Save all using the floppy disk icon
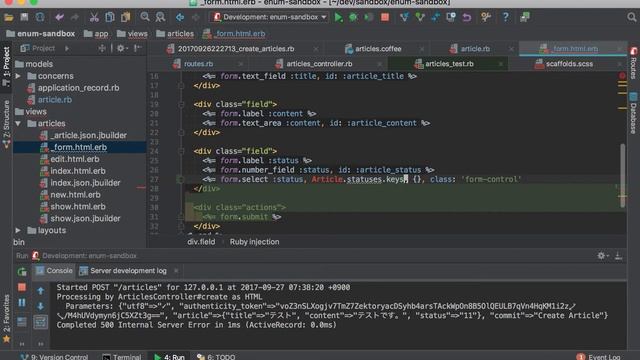Image resolution: width=640 pixels, height=360 pixels. click(x=24, y=17)
